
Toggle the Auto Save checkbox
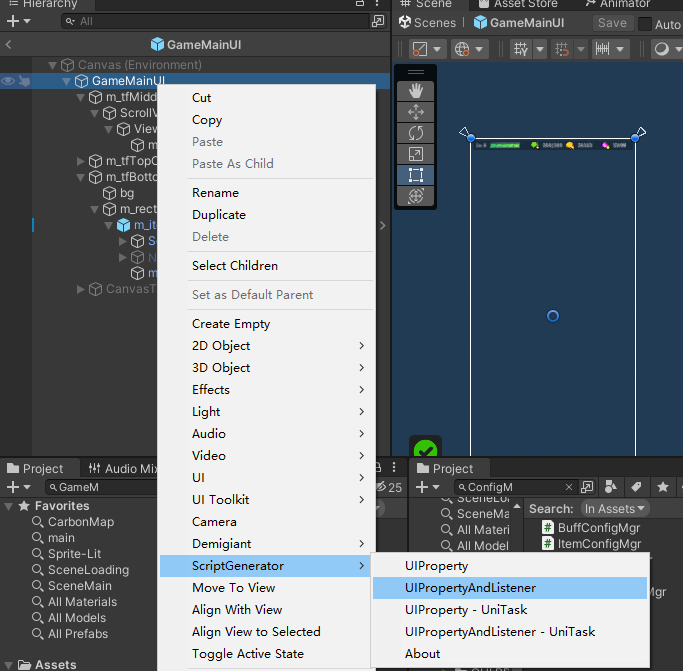click(x=645, y=24)
